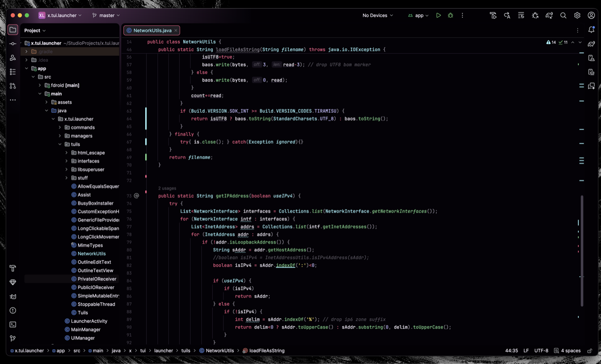
Task: Open the Structure tool window icon
Action: tap(13, 72)
